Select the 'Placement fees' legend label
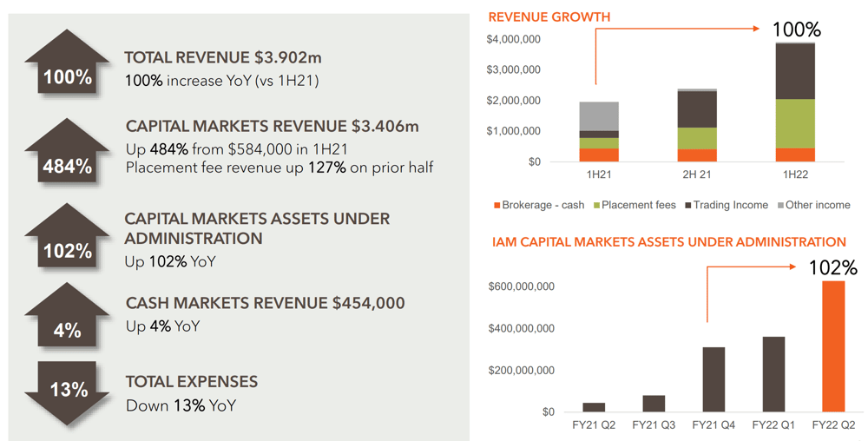This screenshot has width=868, height=441. click(639, 205)
